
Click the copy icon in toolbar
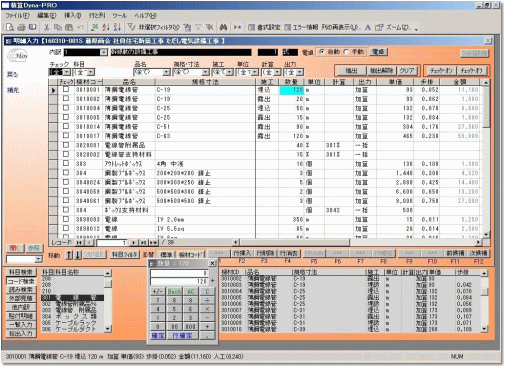click(x=57, y=27)
